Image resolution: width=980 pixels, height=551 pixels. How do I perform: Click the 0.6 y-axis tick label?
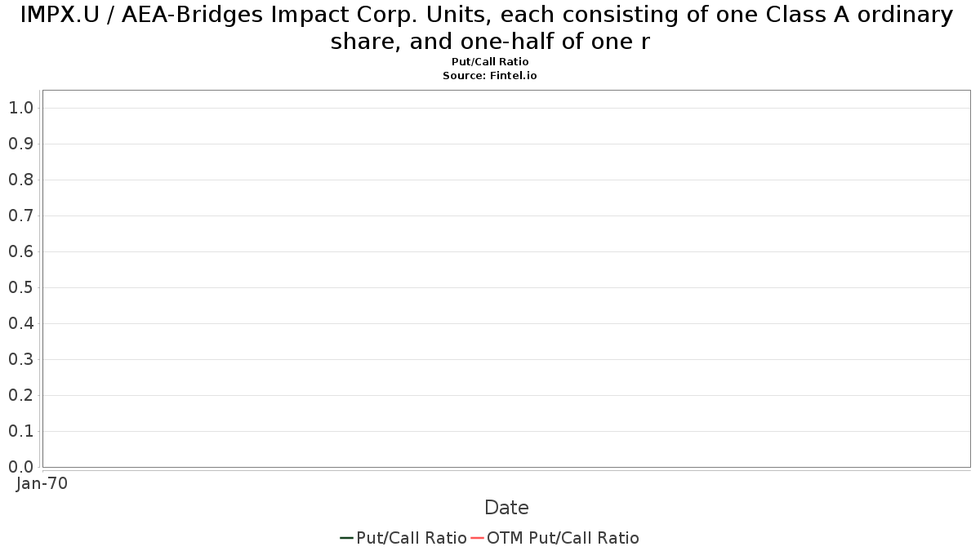(x=21, y=251)
